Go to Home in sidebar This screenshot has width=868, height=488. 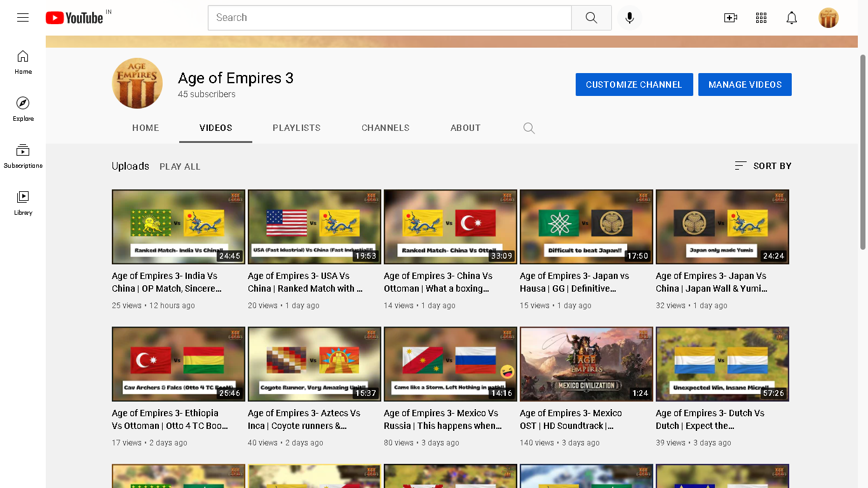tap(23, 62)
